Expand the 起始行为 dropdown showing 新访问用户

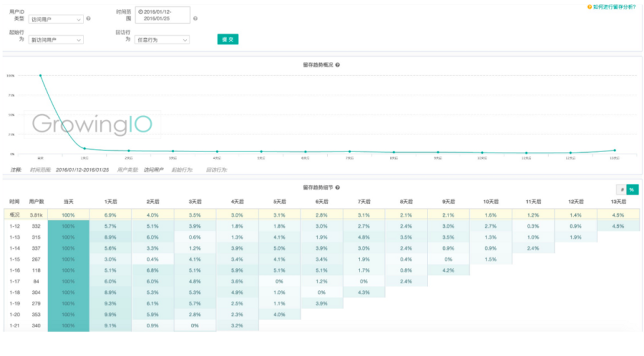pos(56,40)
